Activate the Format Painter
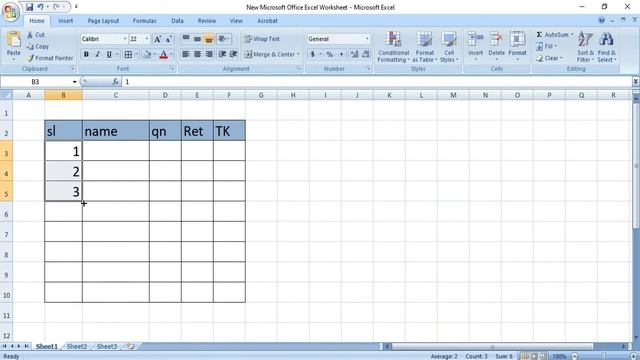This screenshot has width=640, height=360. (50, 58)
